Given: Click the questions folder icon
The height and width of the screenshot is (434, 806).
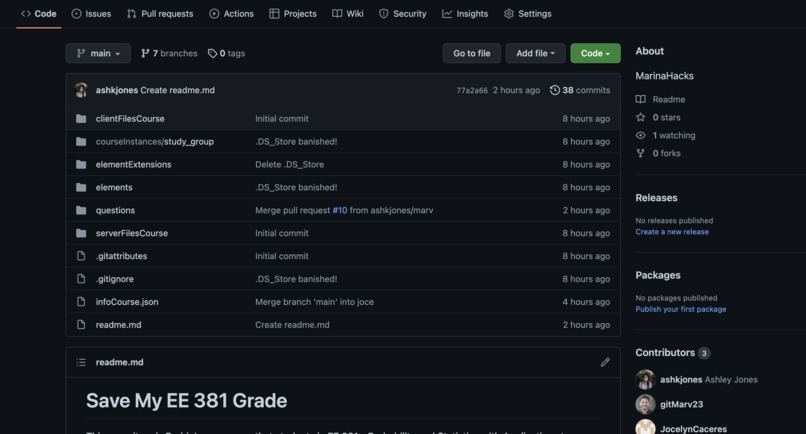Looking at the screenshot, I should tap(81, 210).
